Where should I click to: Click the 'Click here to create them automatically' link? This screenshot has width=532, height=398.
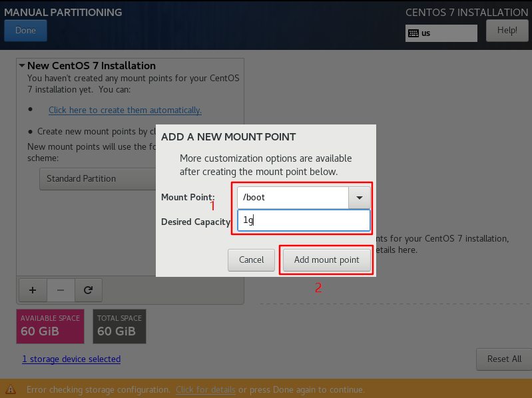pos(125,110)
